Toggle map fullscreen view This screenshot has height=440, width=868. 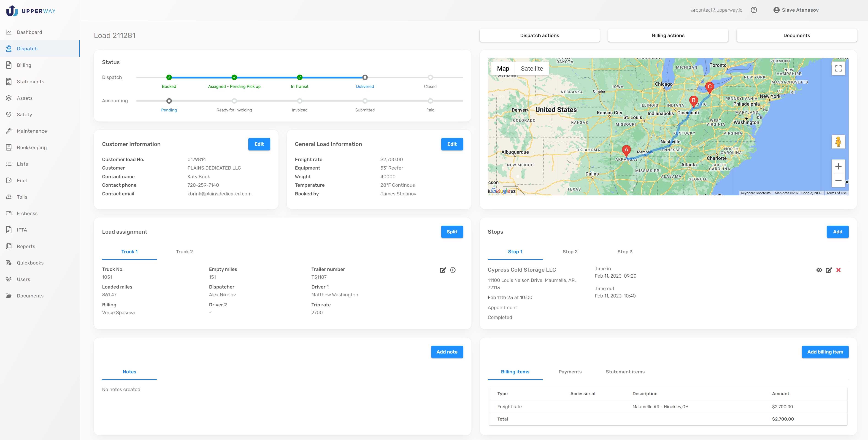[x=838, y=68]
